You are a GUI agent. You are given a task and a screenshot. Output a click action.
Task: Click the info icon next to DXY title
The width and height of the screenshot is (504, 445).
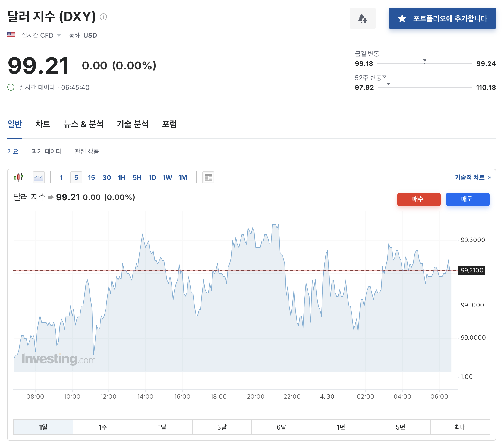(x=103, y=17)
